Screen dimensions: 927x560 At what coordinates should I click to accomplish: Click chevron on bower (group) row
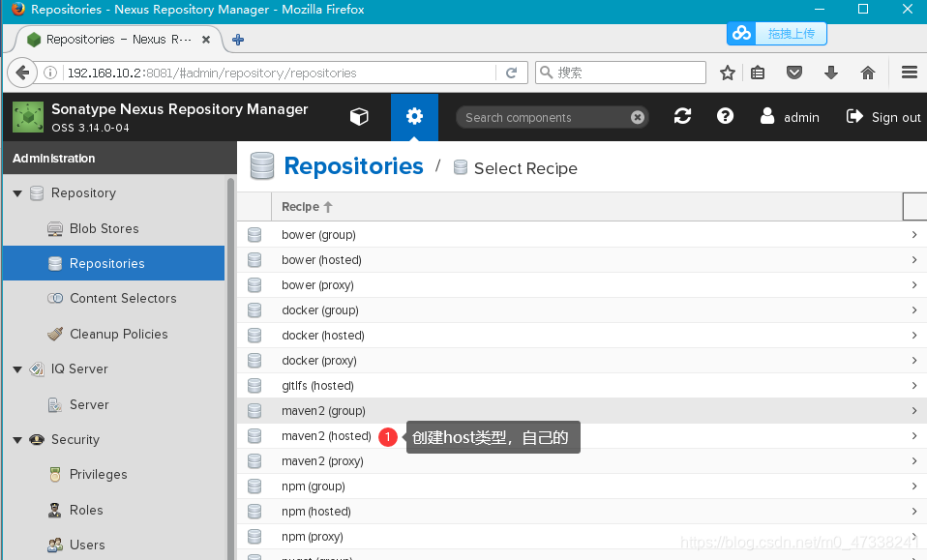(x=914, y=234)
